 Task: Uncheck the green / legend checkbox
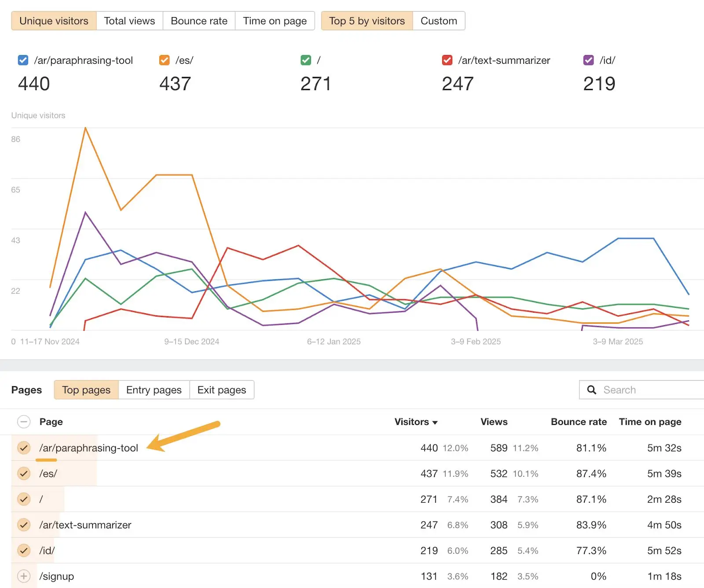tap(306, 60)
